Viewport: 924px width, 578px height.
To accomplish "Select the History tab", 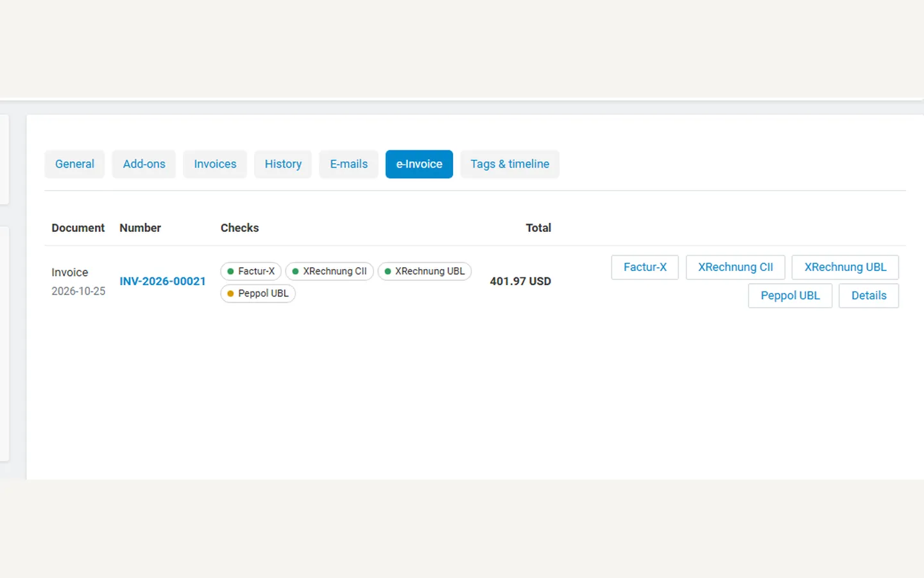I will [x=283, y=164].
